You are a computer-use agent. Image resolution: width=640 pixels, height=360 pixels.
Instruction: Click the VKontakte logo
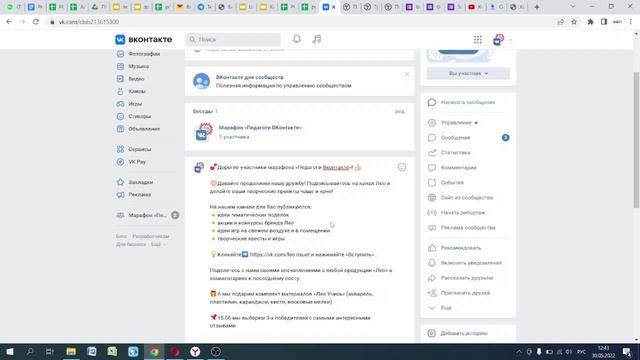tap(144, 40)
